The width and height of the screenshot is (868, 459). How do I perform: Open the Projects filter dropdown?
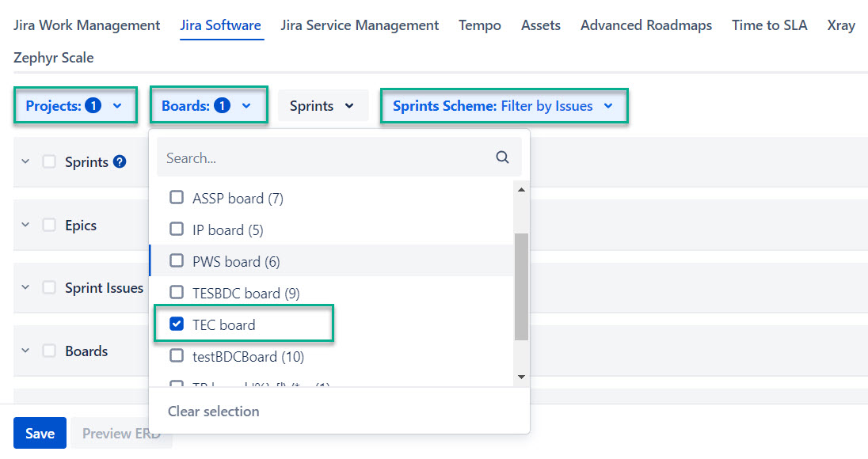74,106
